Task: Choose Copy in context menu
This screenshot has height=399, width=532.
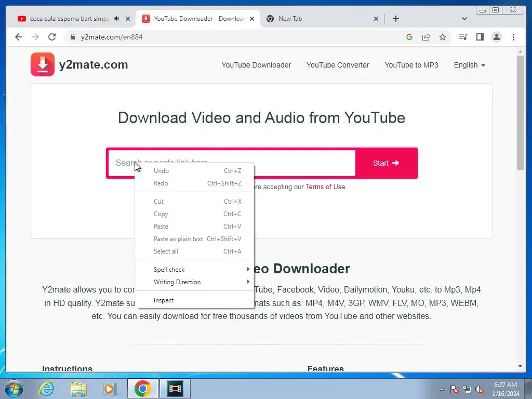Action: pos(194,214)
